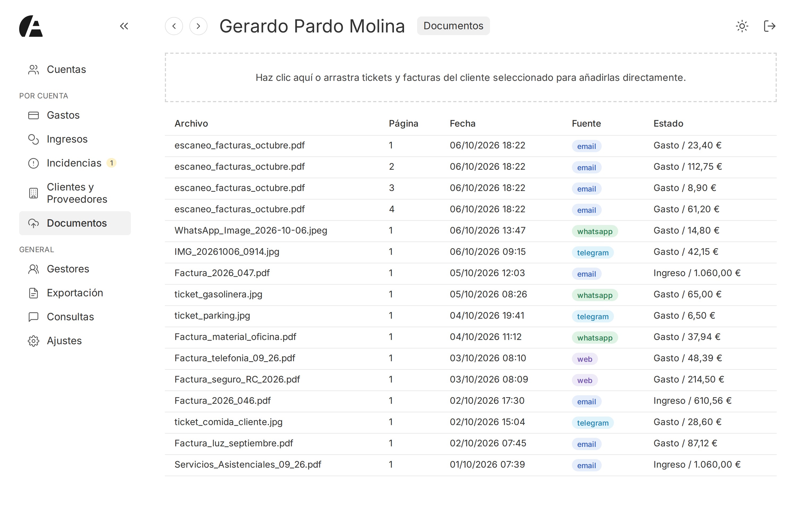Click the Clientes y Proveedores building icon
The image size is (798, 532).
(x=34, y=193)
